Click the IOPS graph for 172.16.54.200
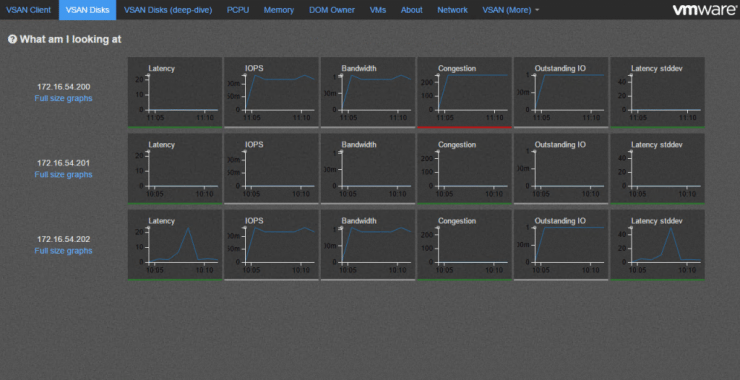The height and width of the screenshot is (380, 740). [271, 93]
